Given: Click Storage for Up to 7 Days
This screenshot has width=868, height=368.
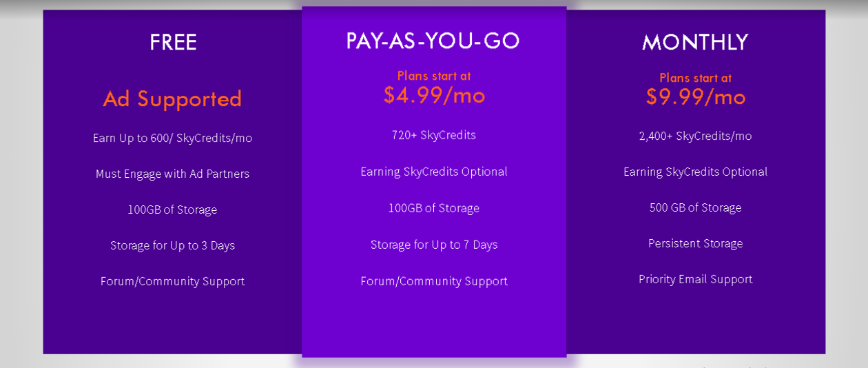Looking at the screenshot, I should tap(434, 245).
